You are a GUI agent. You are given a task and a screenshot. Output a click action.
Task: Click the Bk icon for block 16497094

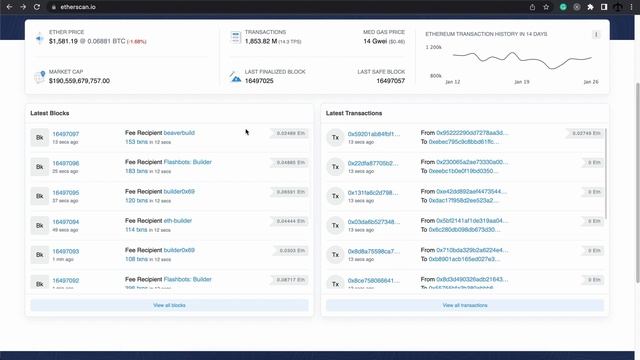[x=40, y=226]
